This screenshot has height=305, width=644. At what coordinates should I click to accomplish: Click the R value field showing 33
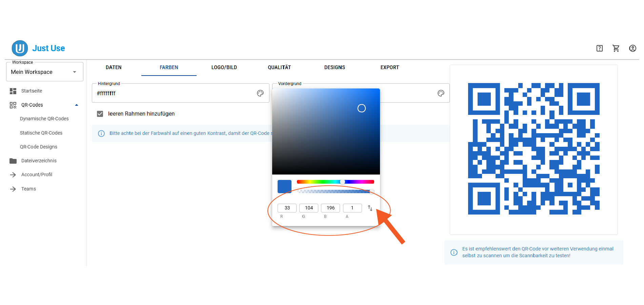coord(287,208)
